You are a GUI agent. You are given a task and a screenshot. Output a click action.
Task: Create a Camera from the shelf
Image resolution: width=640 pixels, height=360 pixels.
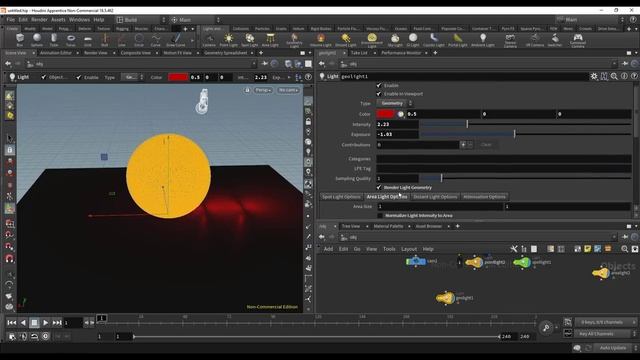tap(209, 40)
